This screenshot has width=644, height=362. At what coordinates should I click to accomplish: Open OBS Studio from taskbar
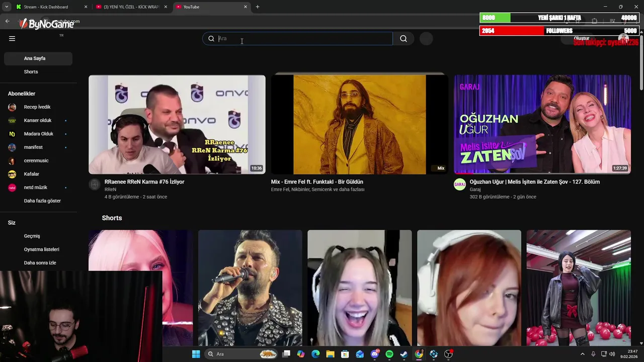448,354
